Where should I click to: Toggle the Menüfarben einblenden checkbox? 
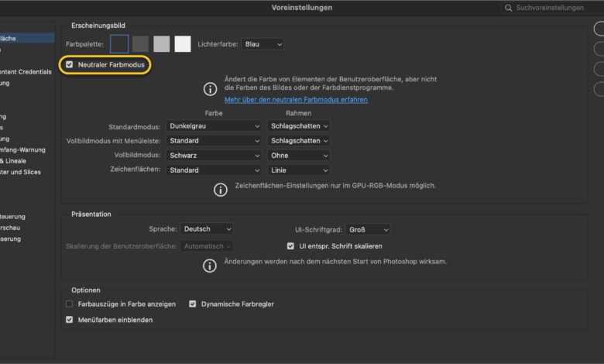[x=70, y=319]
